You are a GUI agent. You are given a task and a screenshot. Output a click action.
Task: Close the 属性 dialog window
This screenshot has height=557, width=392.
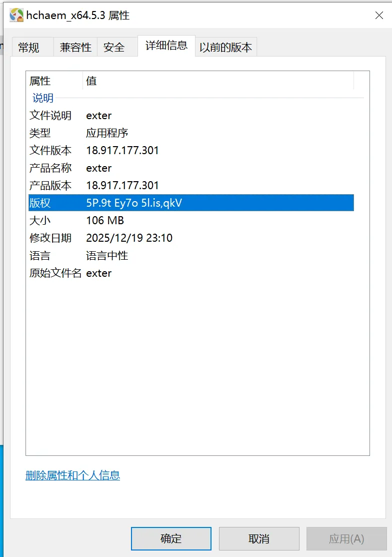(379, 16)
